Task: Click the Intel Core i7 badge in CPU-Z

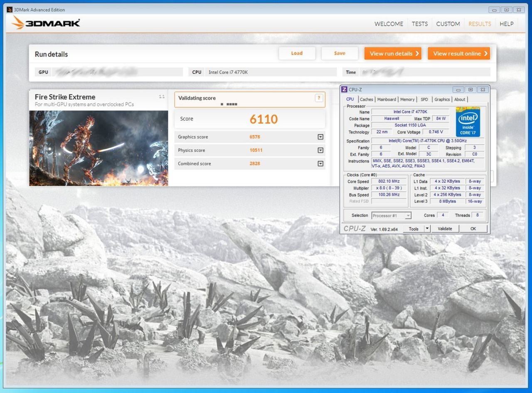Action: tap(468, 122)
